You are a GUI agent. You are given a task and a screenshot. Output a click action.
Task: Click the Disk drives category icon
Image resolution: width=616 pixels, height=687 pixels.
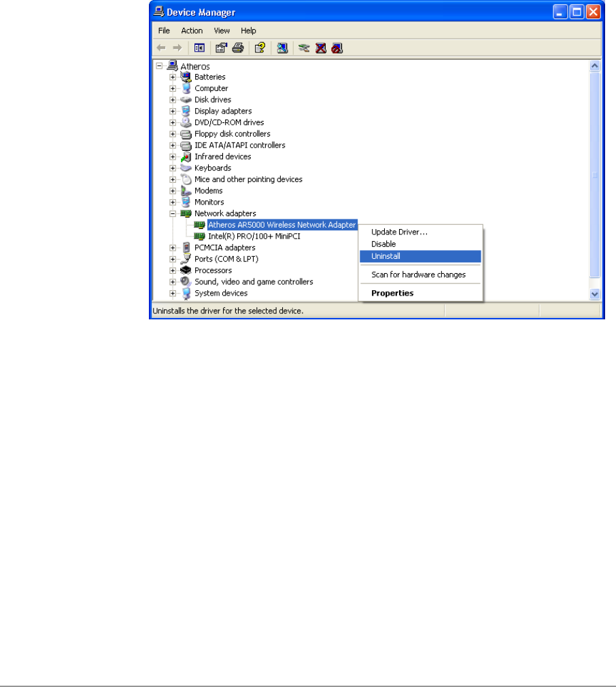[x=186, y=99]
